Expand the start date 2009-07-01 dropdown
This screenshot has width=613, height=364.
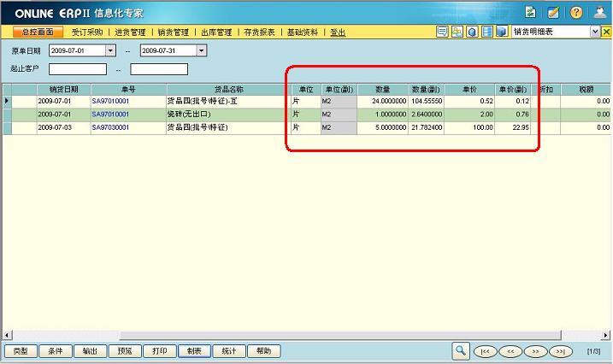tap(109, 50)
